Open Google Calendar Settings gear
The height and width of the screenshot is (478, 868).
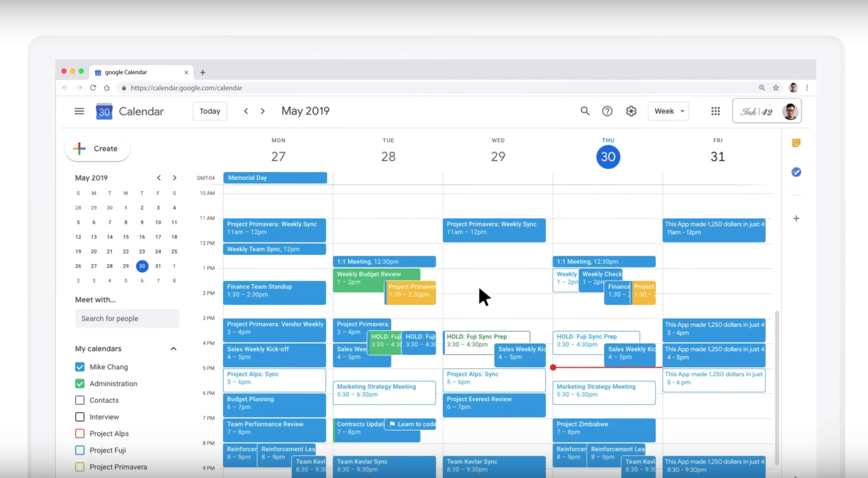(x=631, y=111)
